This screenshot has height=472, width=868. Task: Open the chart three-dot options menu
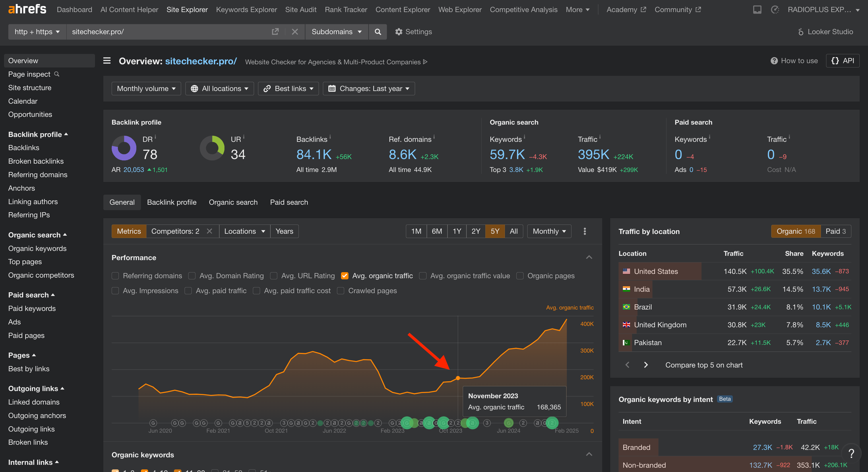pyautogui.click(x=585, y=231)
